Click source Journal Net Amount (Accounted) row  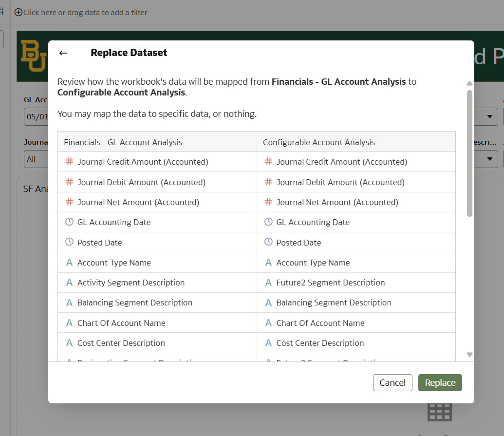coord(157,202)
